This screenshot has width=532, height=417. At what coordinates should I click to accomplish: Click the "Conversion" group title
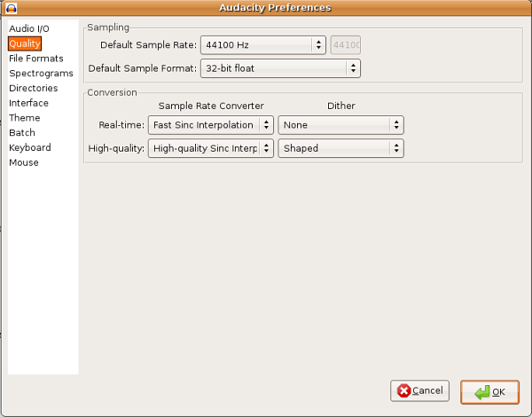pos(112,92)
